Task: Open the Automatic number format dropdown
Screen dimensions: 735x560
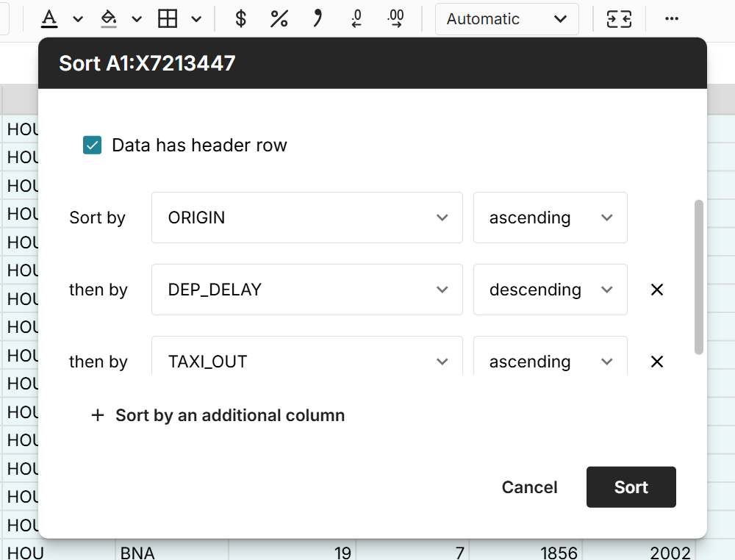Action: [x=506, y=19]
